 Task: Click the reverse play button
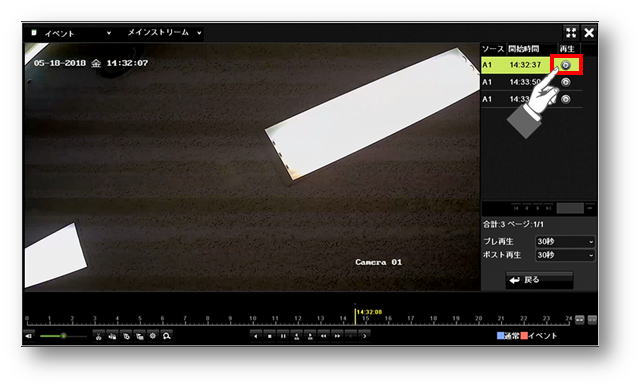tap(256, 336)
